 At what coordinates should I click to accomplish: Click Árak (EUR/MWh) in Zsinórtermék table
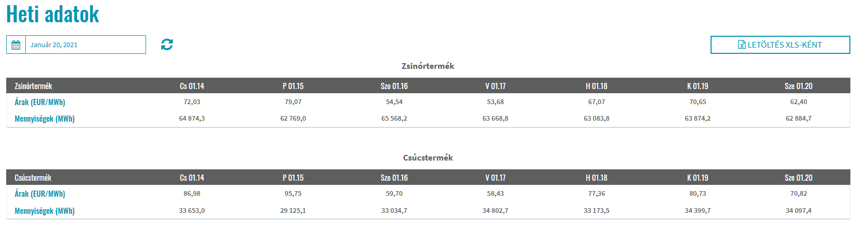(x=40, y=102)
